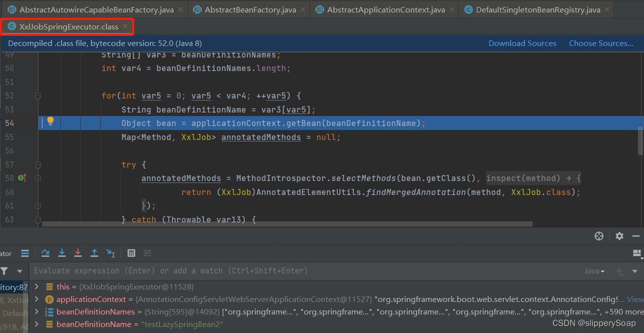This screenshot has width=644, height=333.
Task: Expand the 'this' variable node
Action: pyautogui.click(x=36, y=287)
